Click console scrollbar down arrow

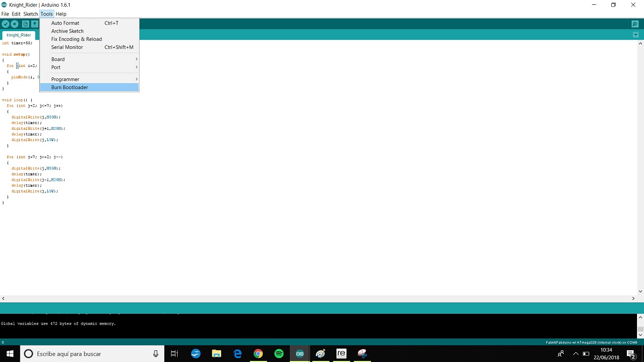pyautogui.click(x=640, y=335)
